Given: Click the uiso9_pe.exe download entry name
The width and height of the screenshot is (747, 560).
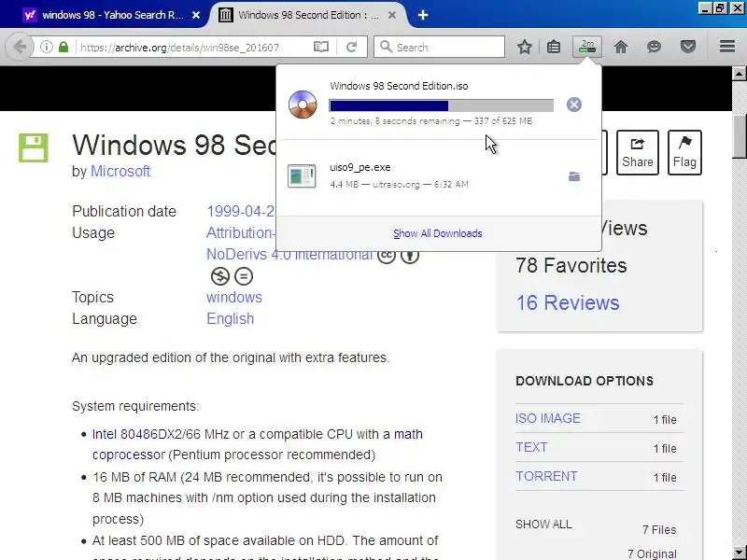Looking at the screenshot, I should (x=360, y=167).
